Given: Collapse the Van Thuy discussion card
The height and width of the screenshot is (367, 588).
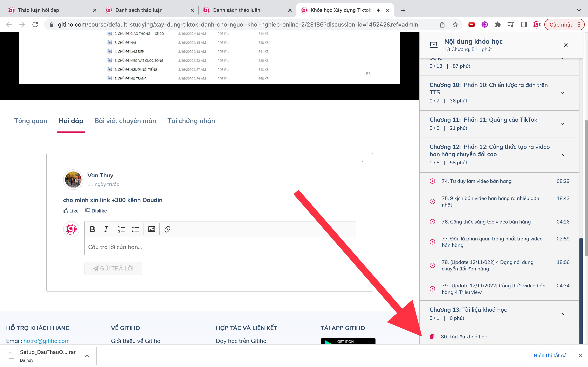Looking at the screenshot, I should [x=363, y=161].
